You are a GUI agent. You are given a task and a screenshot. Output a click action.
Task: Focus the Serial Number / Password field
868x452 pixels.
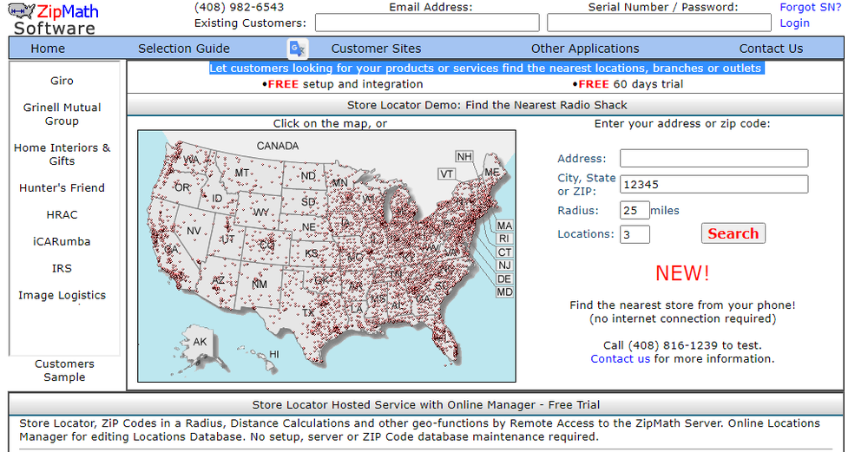659,23
